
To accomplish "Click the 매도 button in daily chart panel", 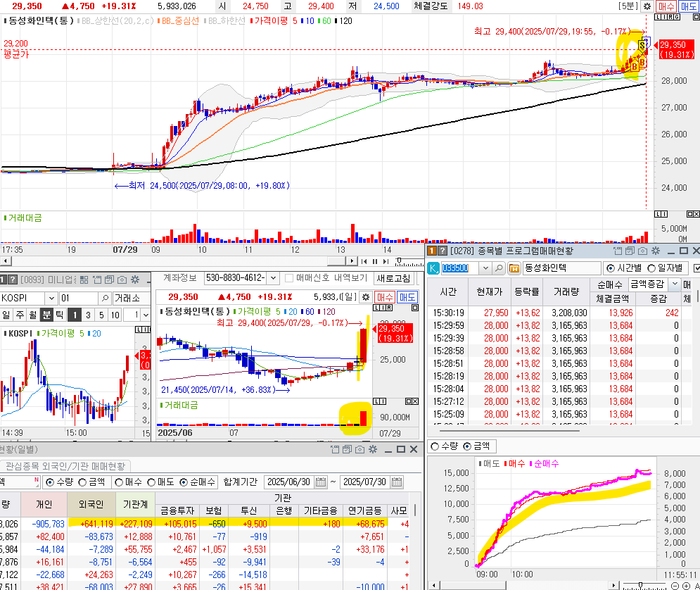I will coord(407,297).
